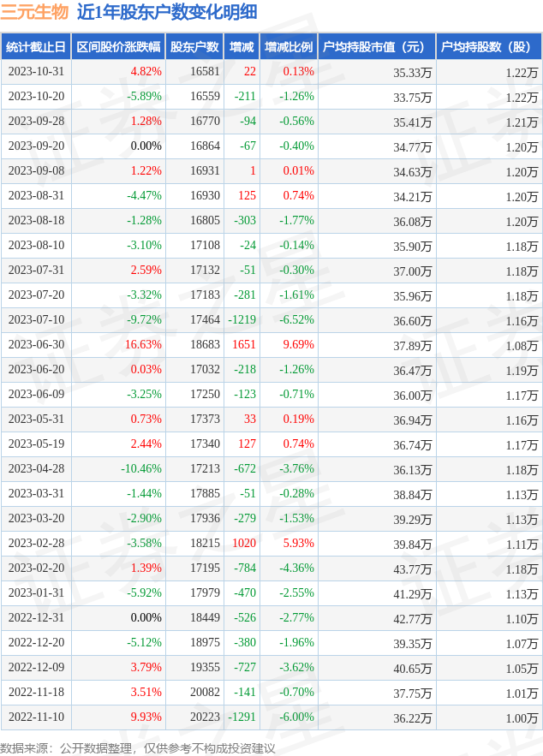Select the date cell 2023-06-09
The image size is (543, 756).
pos(36,395)
